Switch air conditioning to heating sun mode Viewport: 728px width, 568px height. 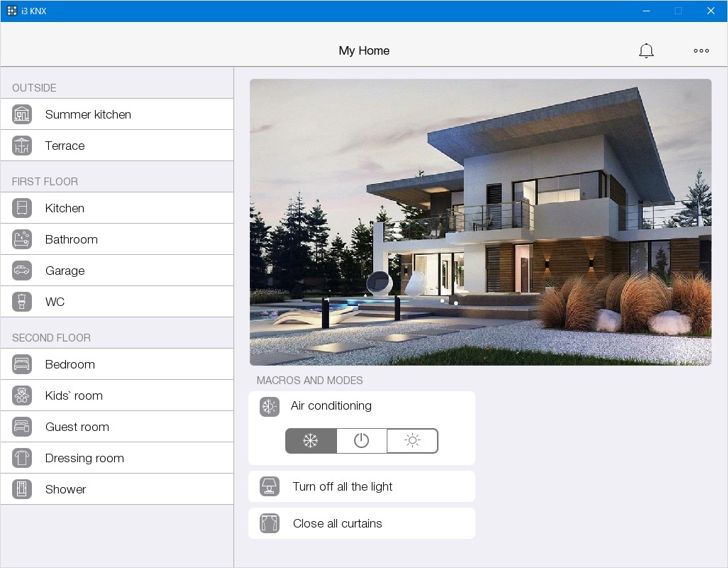[412, 441]
